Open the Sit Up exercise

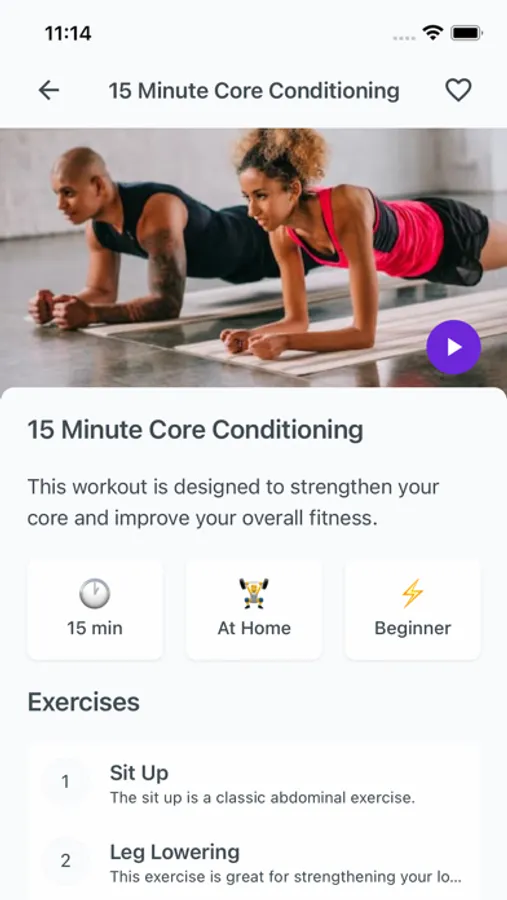(254, 782)
